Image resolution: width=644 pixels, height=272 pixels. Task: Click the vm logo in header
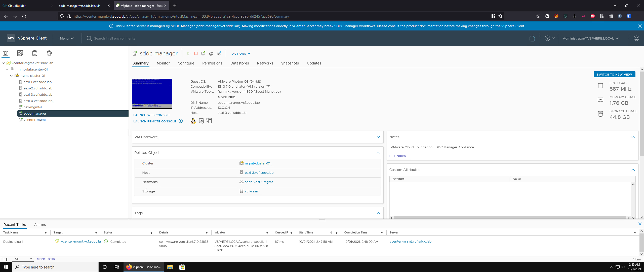[11, 38]
